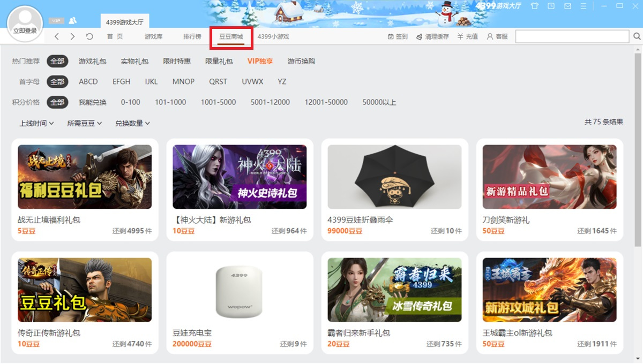Open the mail messages icon
Viewport: 643px width, 364px height.
click(567, 6)
